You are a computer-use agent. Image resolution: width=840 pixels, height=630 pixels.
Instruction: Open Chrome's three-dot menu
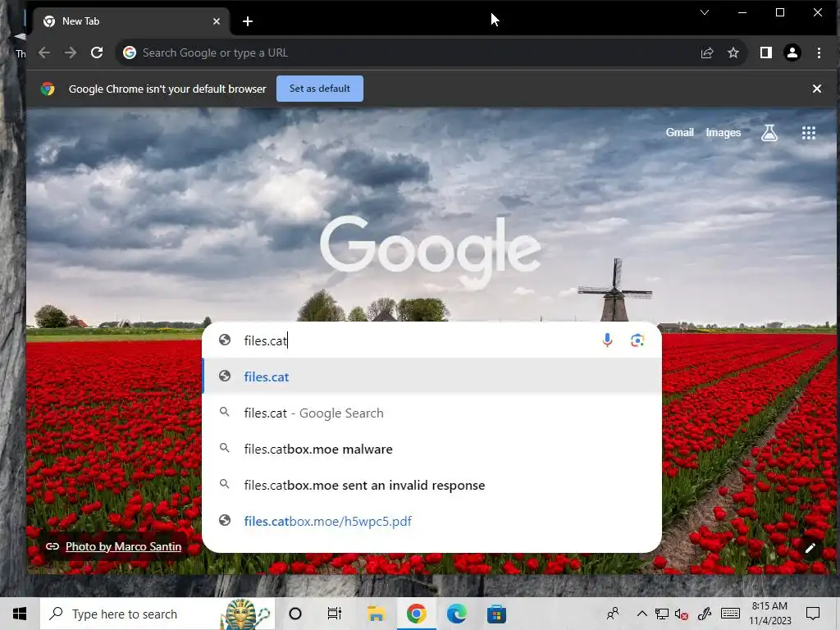pyautogui.click(x=819, y=52)
